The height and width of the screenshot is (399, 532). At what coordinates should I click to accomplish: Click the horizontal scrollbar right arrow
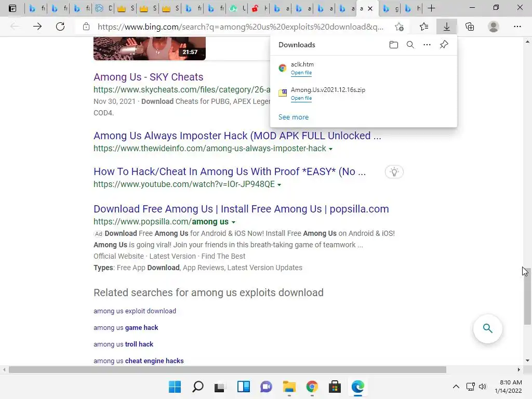519,369
